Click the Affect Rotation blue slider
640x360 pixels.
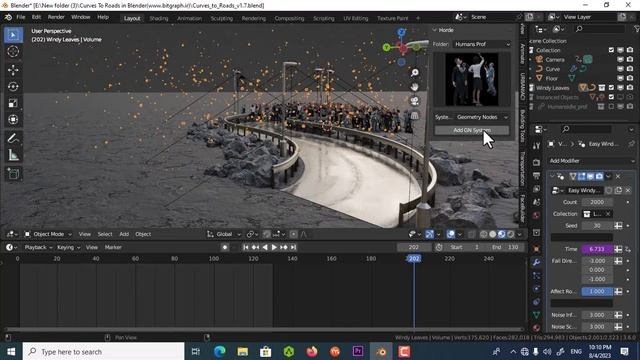click(x=597, y=291)
